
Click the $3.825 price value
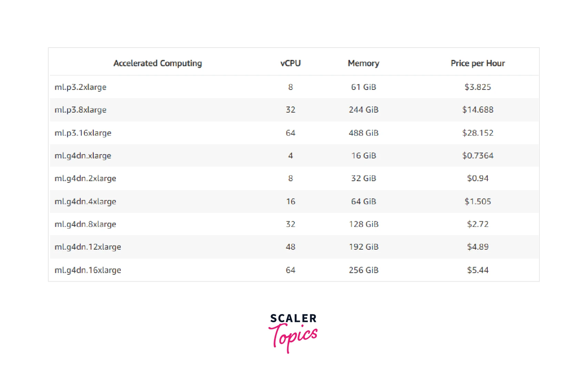477,87
